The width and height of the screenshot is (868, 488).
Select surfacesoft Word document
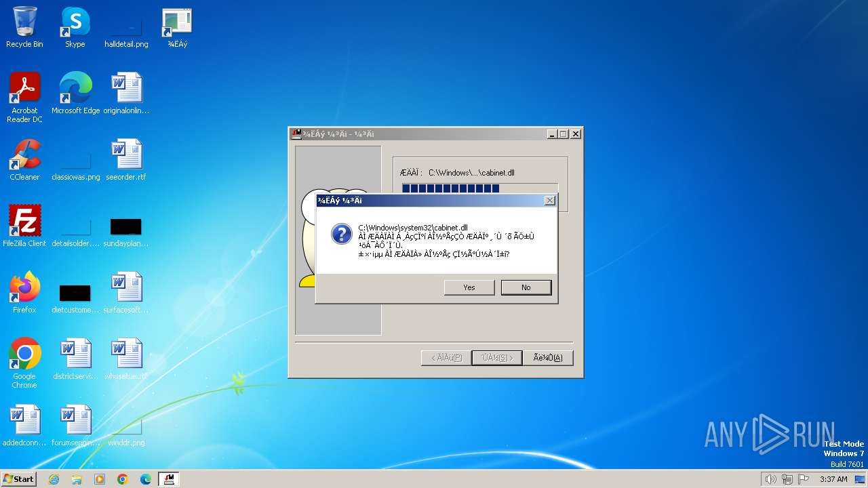pos(126,293)
